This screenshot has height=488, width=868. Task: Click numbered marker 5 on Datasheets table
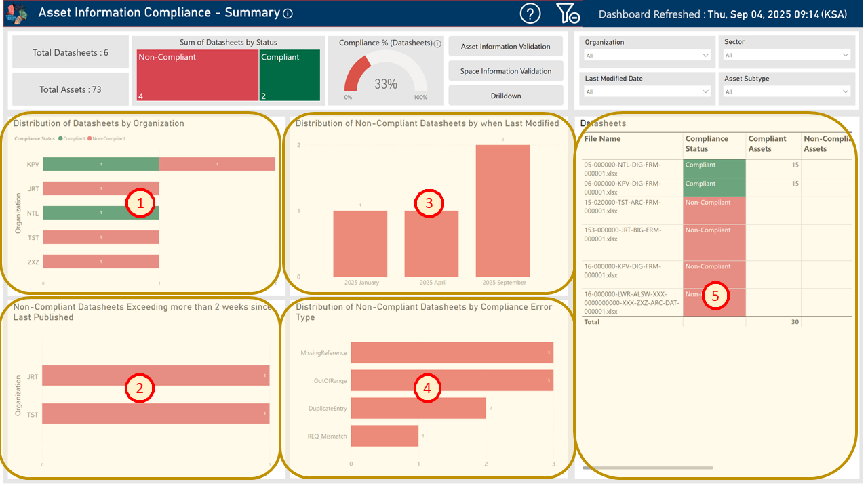[x=715, y=296]
